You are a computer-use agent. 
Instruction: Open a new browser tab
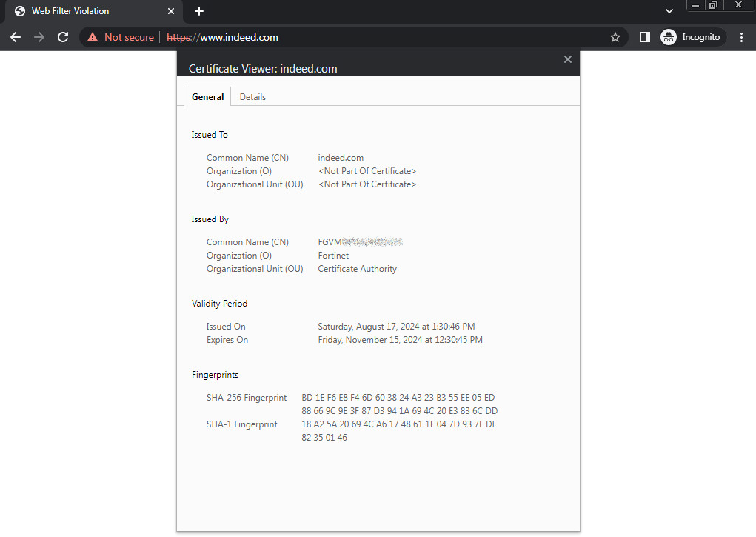pos(198,11)
